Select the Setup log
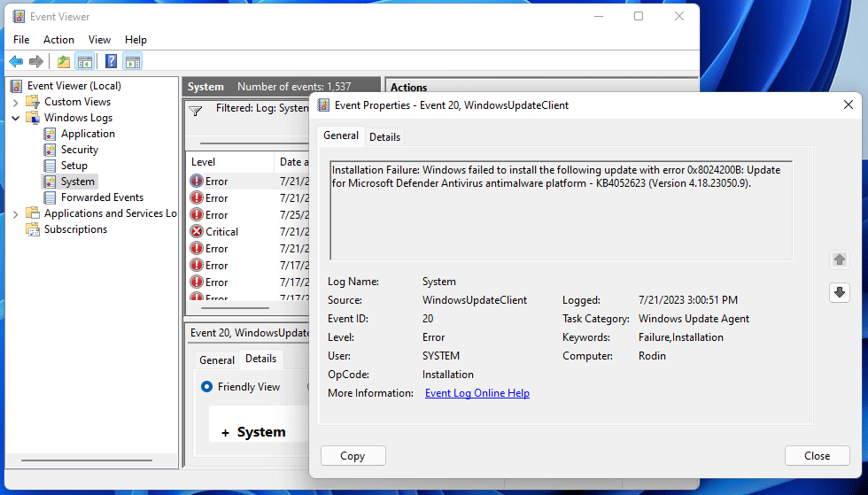 tap(74, 166)
